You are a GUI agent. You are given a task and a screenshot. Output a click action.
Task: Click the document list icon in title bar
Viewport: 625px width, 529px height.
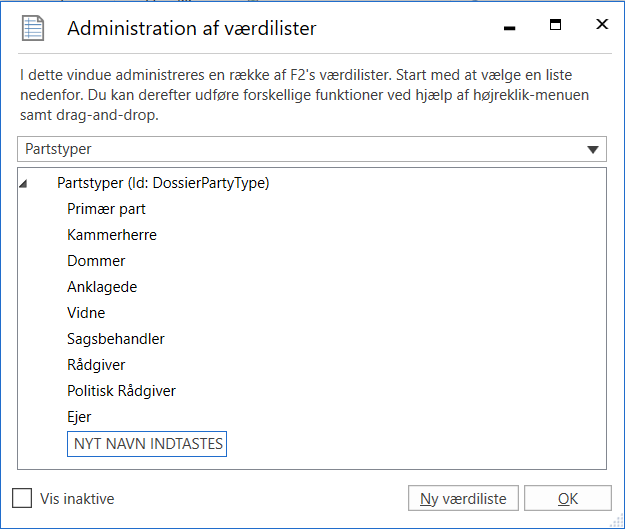[34, 28]
